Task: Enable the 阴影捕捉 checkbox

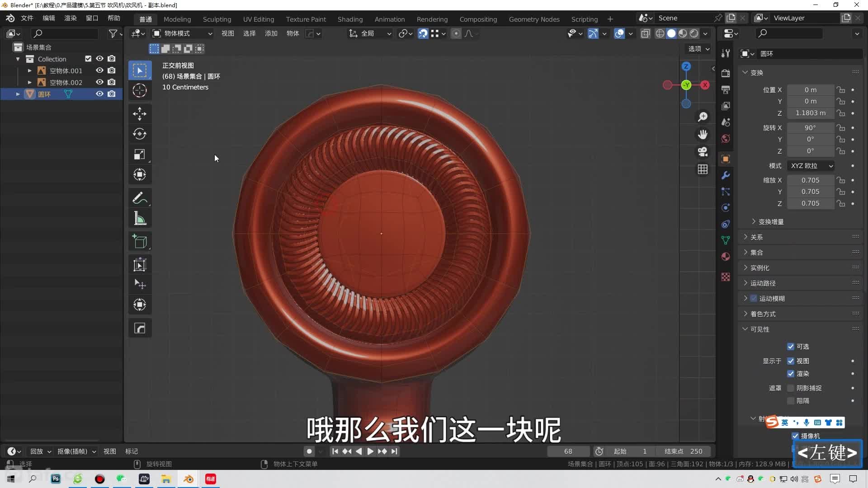Action: click(x=791, y=388)
